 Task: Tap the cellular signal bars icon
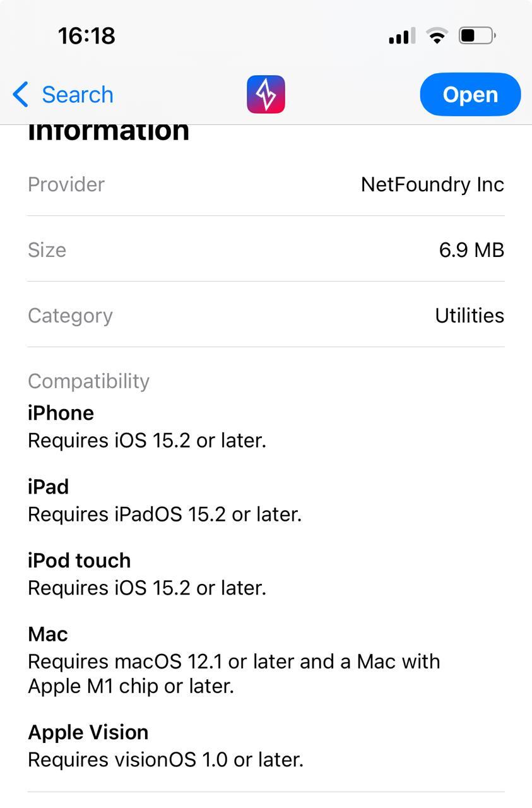(402, 36)
